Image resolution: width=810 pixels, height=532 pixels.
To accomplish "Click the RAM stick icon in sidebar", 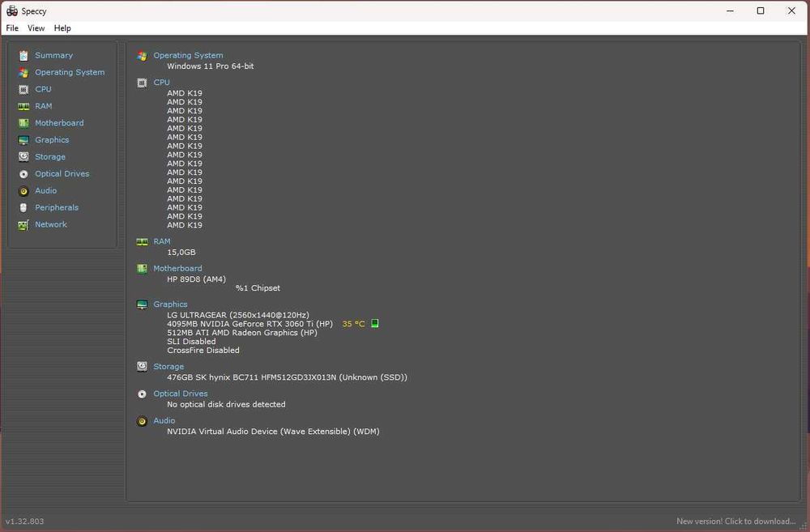I will coord(23,106).
